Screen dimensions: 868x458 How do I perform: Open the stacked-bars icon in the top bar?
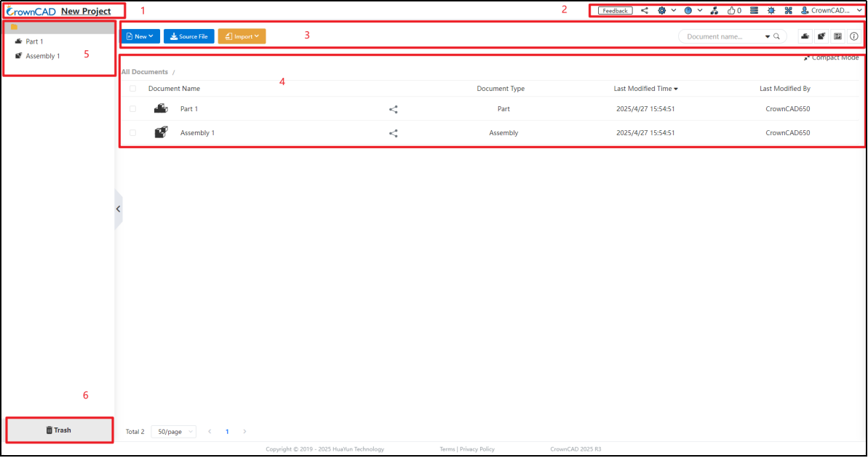tap(754, 10)
